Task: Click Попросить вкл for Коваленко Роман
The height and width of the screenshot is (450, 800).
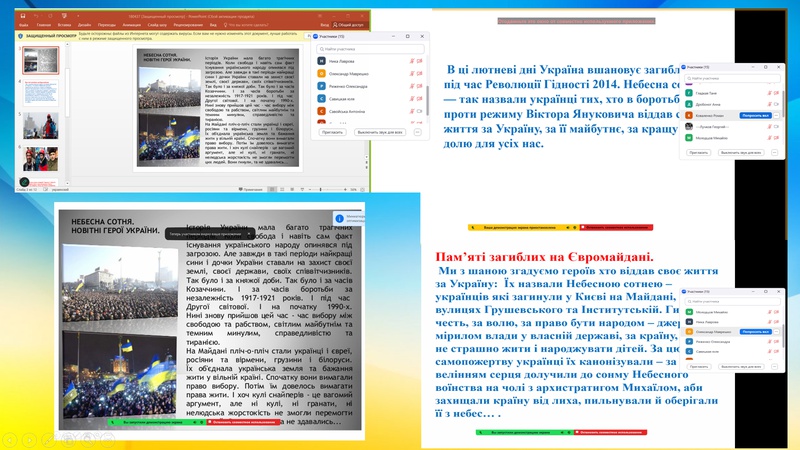Action: point(756,115)
